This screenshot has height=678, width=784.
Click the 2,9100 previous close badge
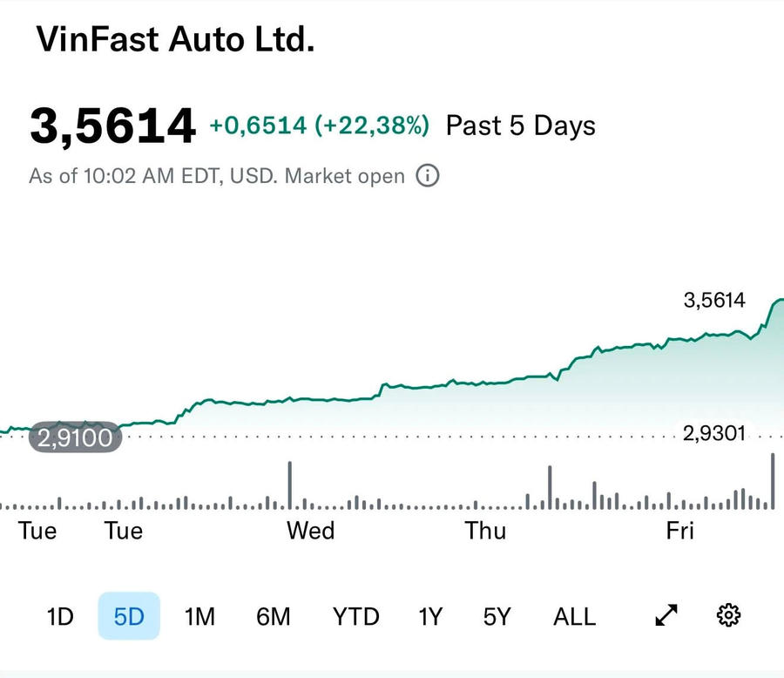pos(75,437)
